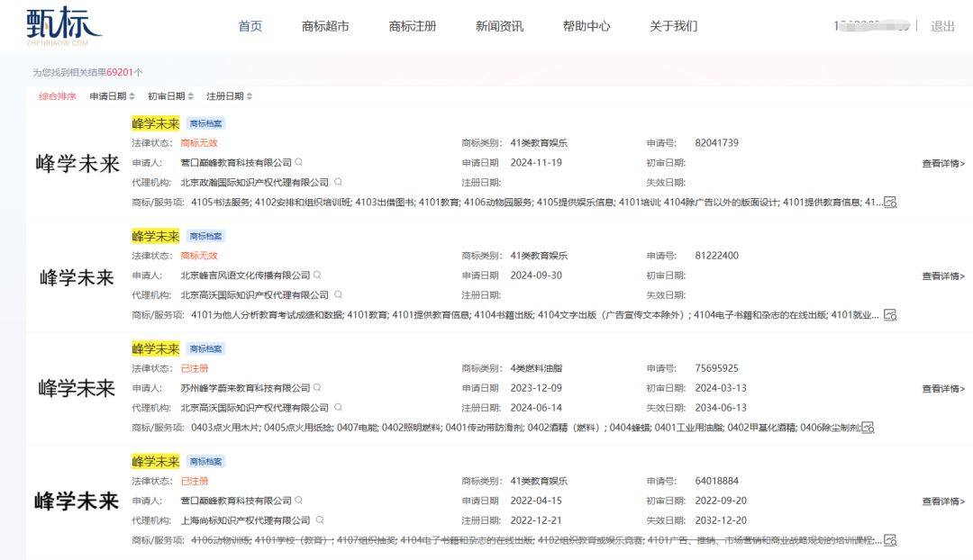Click trademark image of first result 82041739
This screenshot has width=973, height=560.
point(77,164)
